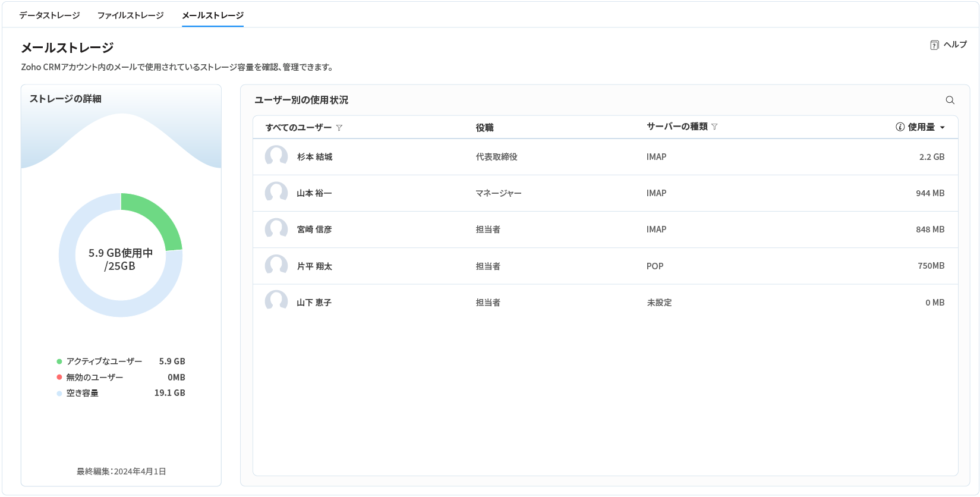The width and height of the screenshot is (980, 497).
Task: Click avatar of 宮崎 信彦
Action: click(x=276, y=229)
